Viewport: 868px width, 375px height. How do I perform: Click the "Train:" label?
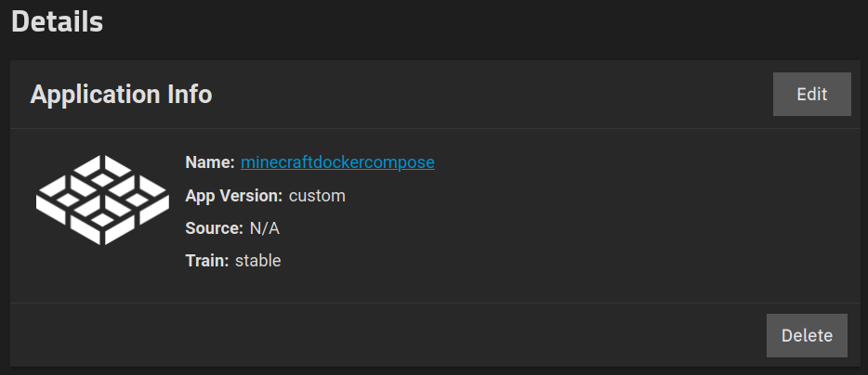pyautogui.click(x=206, y=261)
